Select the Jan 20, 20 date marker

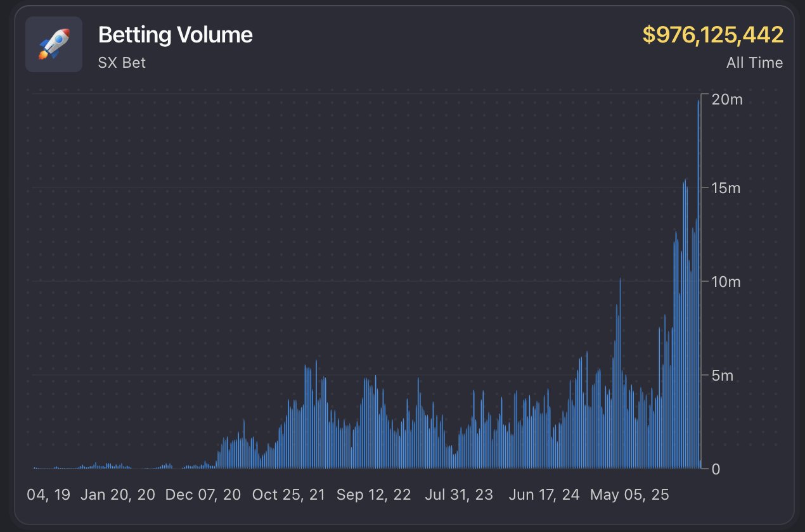[118, 495]
